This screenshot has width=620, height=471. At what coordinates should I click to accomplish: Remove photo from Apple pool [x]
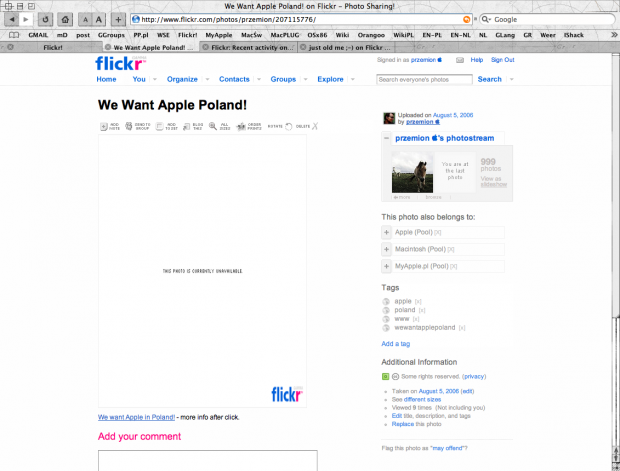click(x=438, y=233)
